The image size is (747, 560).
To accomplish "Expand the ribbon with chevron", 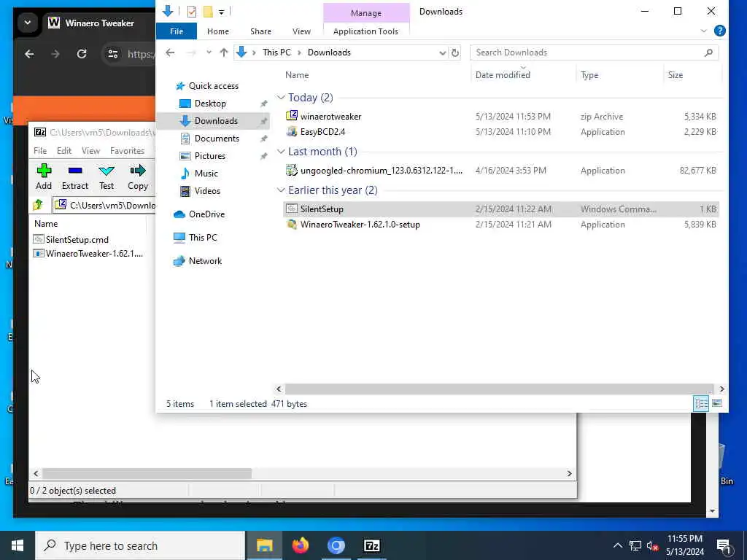I will click(x=704, y=31).
